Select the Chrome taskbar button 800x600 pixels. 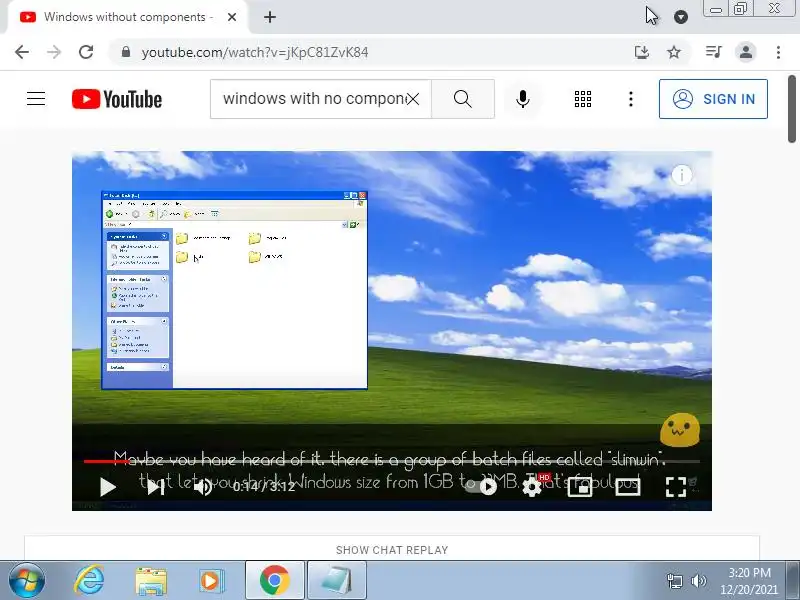pyautogui.click(x=274, y=581)
